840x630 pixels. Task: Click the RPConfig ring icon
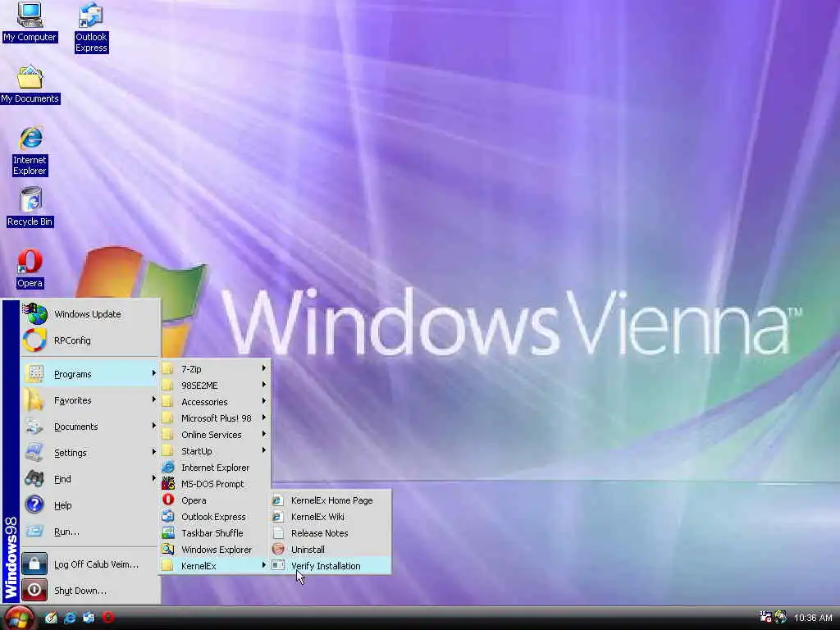(34, 340)
